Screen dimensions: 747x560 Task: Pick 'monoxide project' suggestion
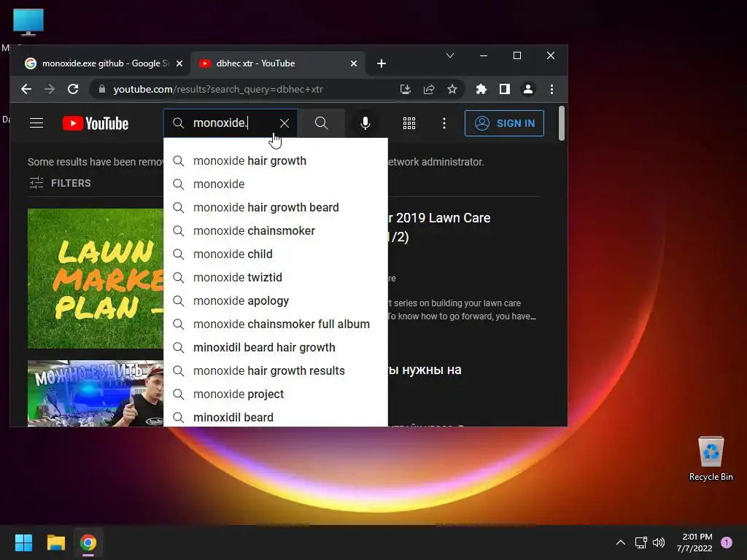coord(275,394)
